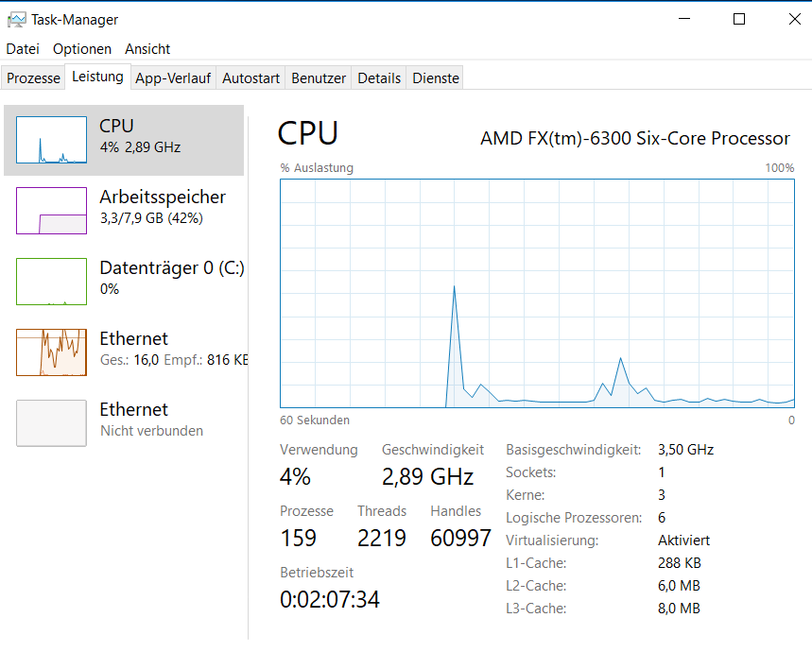
Task: Open the Optionen menu
Action: tap(82, 49)
